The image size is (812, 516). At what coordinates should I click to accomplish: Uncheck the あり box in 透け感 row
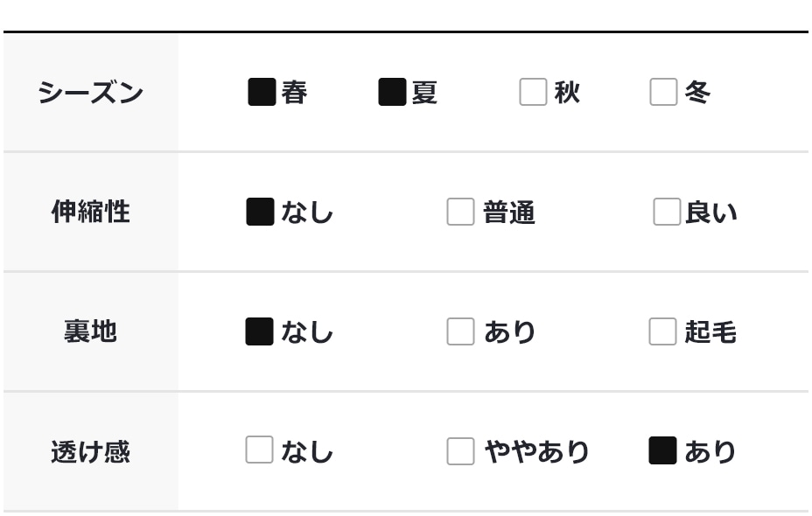click(x=662, y=450)
